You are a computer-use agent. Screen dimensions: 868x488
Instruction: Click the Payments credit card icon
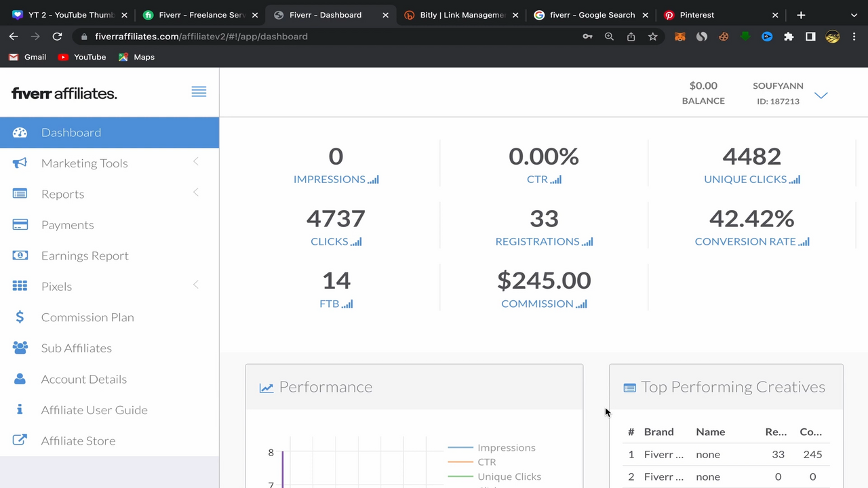[20, 225]
